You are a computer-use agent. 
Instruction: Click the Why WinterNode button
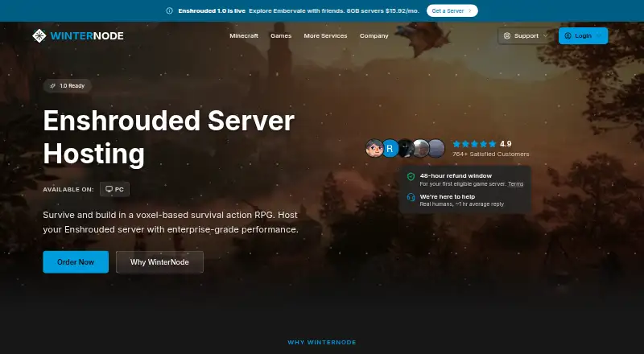click(159, 262)
